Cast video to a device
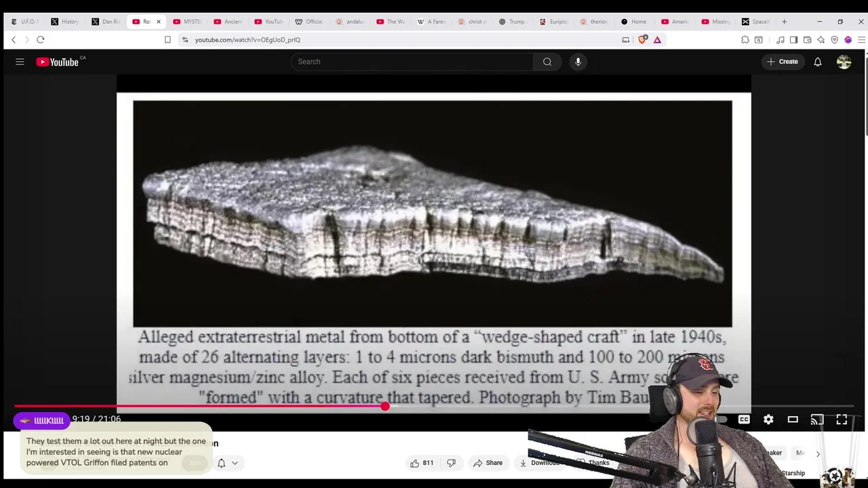Viewport: 868px width, 488px height. tap(817, 420)
